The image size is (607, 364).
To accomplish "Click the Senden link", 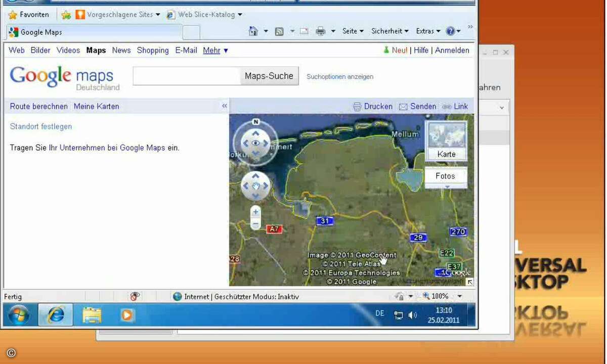I will click(418, 107).
